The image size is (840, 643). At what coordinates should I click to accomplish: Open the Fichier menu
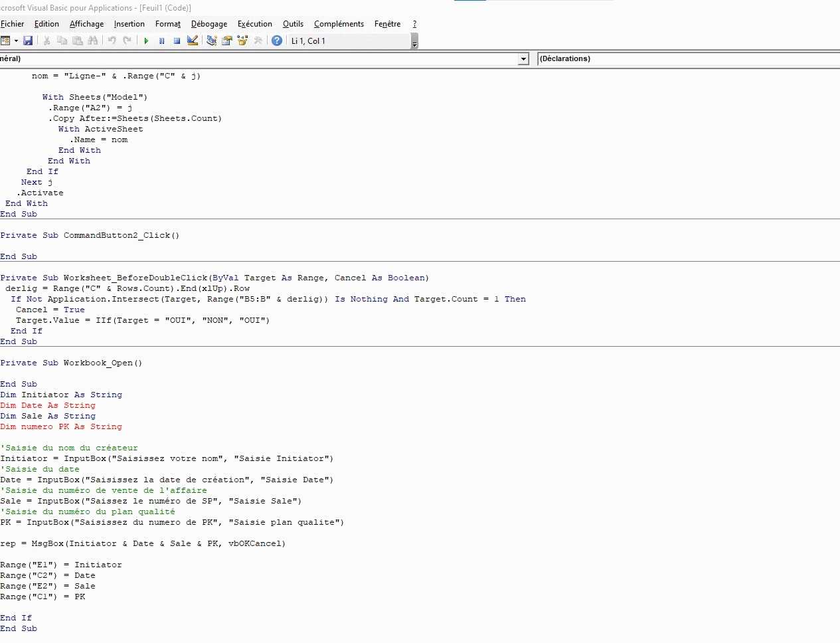point(13,24)
